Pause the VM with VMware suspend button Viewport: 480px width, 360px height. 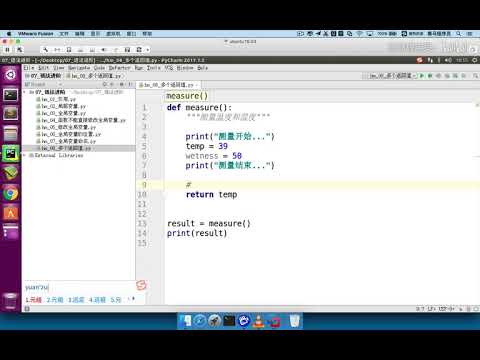coord(7,50)
